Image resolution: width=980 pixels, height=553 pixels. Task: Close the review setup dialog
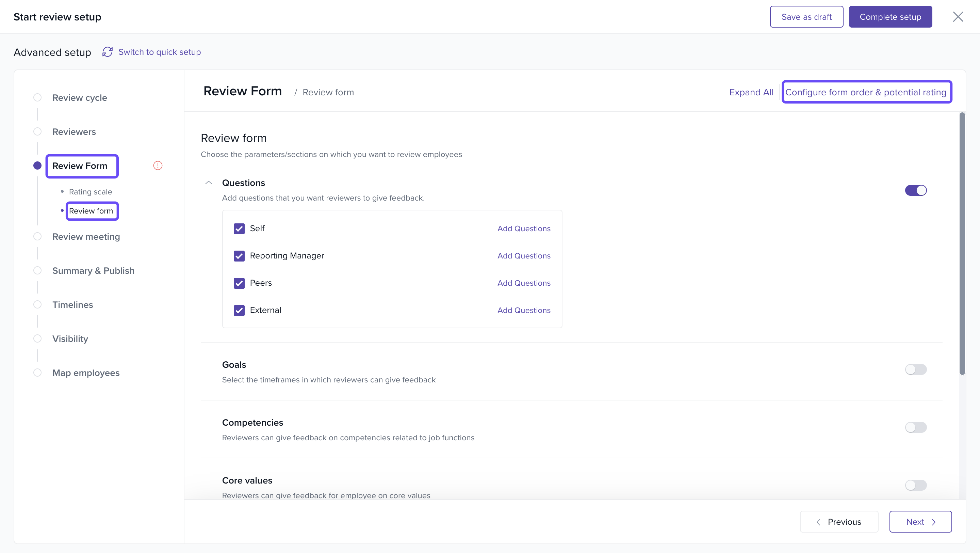pos(958,17)
